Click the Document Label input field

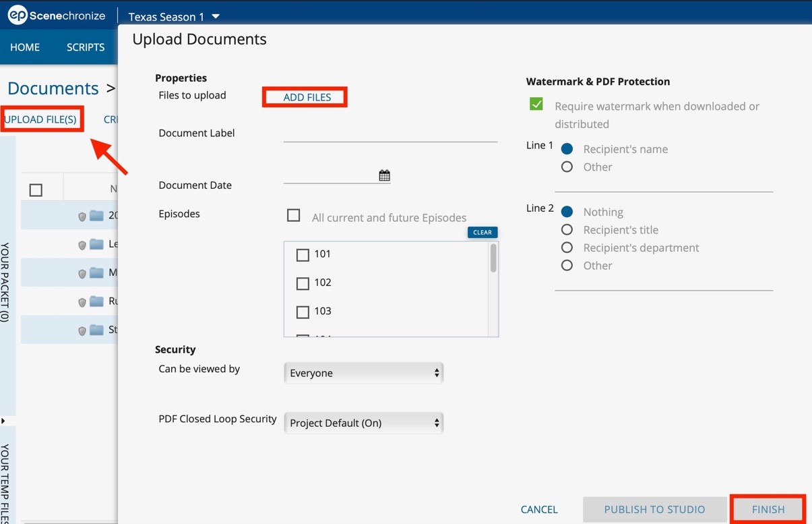point(390,133)
